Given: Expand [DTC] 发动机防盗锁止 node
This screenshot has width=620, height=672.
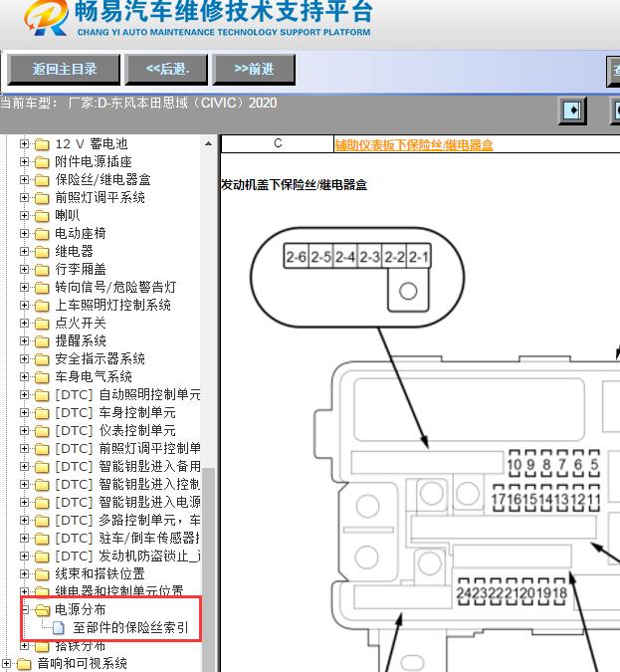Looking at the screenshot, I should pyautogui.click(x=25, y=557).
